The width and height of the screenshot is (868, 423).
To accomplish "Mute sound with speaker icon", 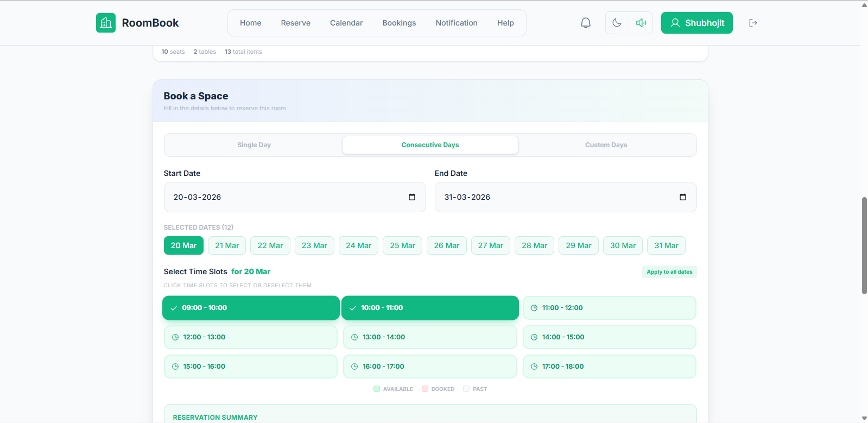I will [x=641, y=23].
